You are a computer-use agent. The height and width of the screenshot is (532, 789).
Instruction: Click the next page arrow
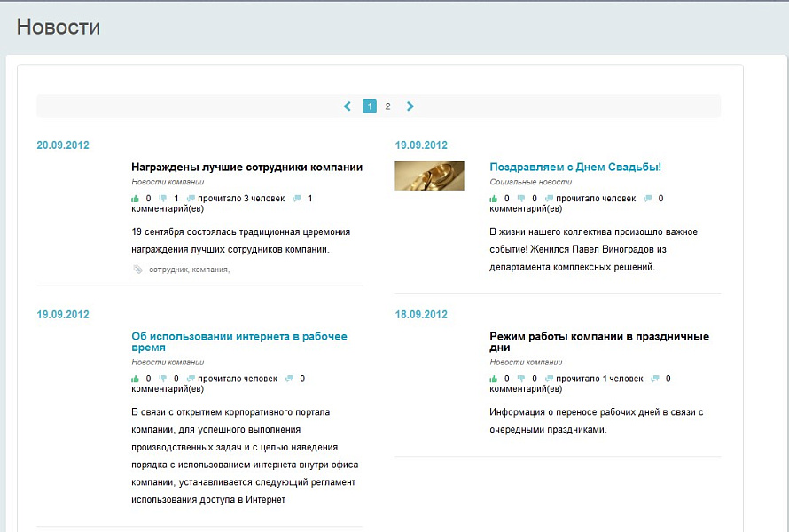[x=410, y=106]
